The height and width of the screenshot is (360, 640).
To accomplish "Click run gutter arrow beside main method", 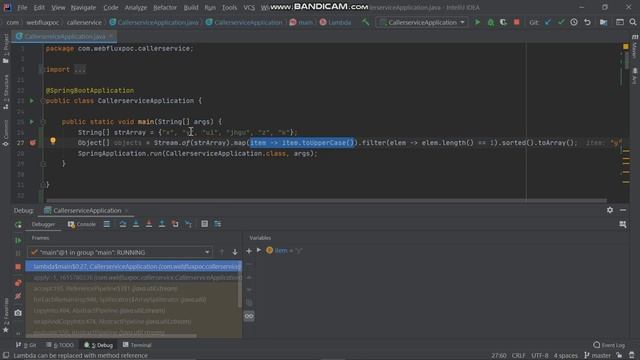I will pos(32,122).
